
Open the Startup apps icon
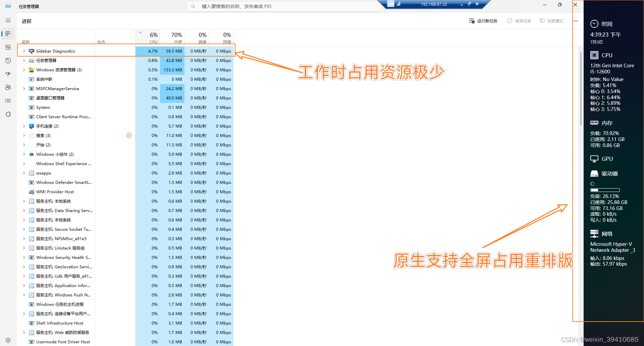click(x=8, y=74)
